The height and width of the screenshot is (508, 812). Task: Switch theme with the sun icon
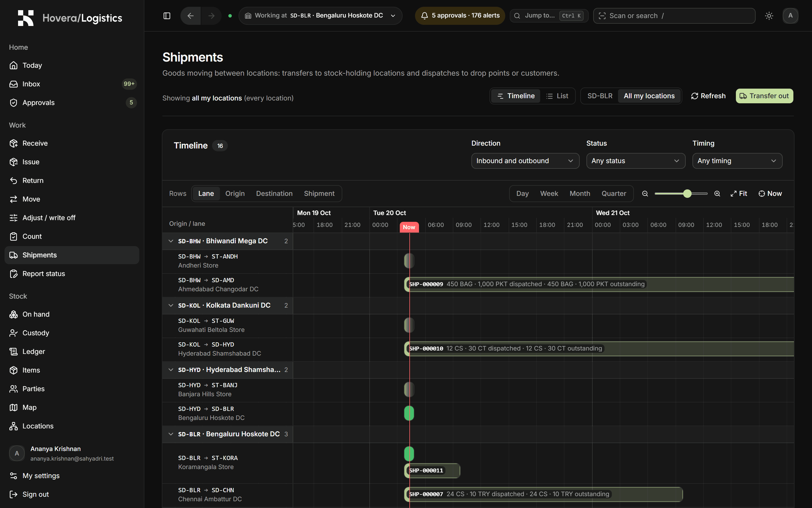click(x=769, y=16)
